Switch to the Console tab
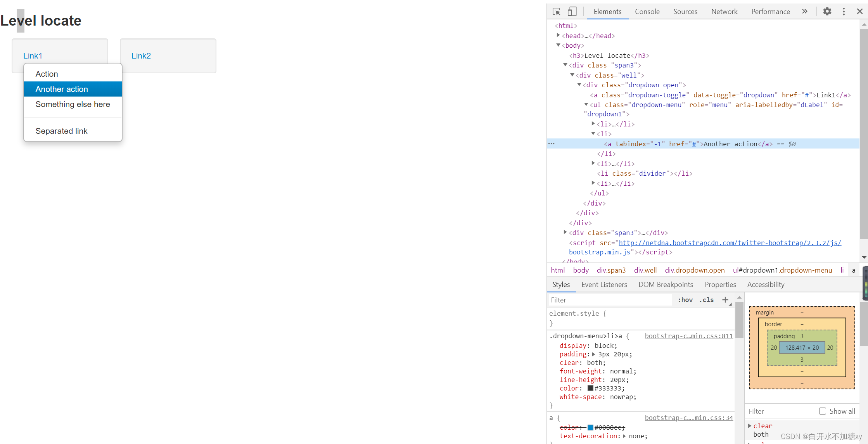 point(647,12)
